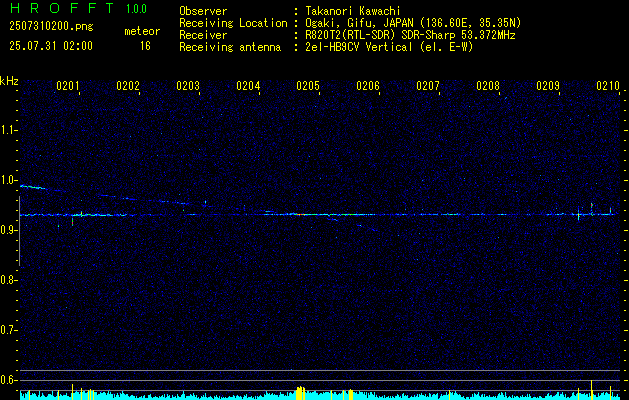Click the 0204 time marker
The image size is (629, 400).
point(248,86)
